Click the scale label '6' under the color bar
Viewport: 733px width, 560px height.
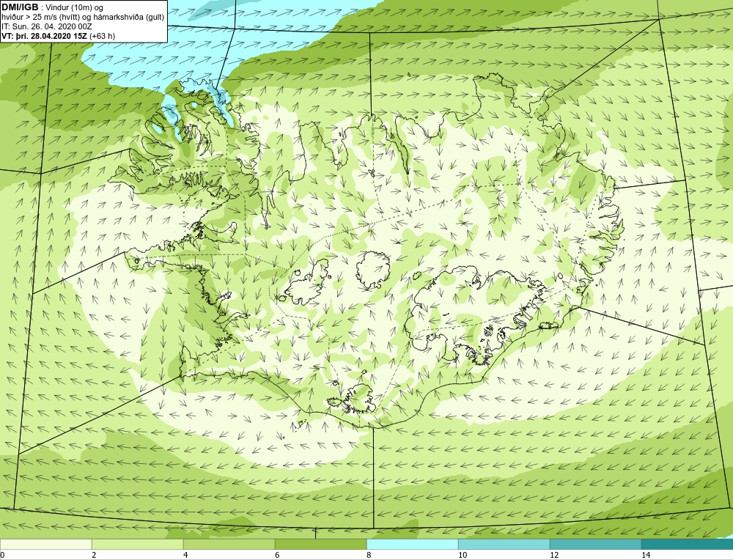[x=277, y=555]
